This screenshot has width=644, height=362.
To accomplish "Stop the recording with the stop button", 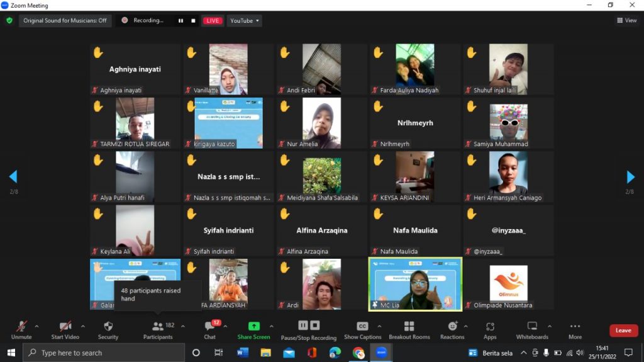I will click(x=193, y=21).
